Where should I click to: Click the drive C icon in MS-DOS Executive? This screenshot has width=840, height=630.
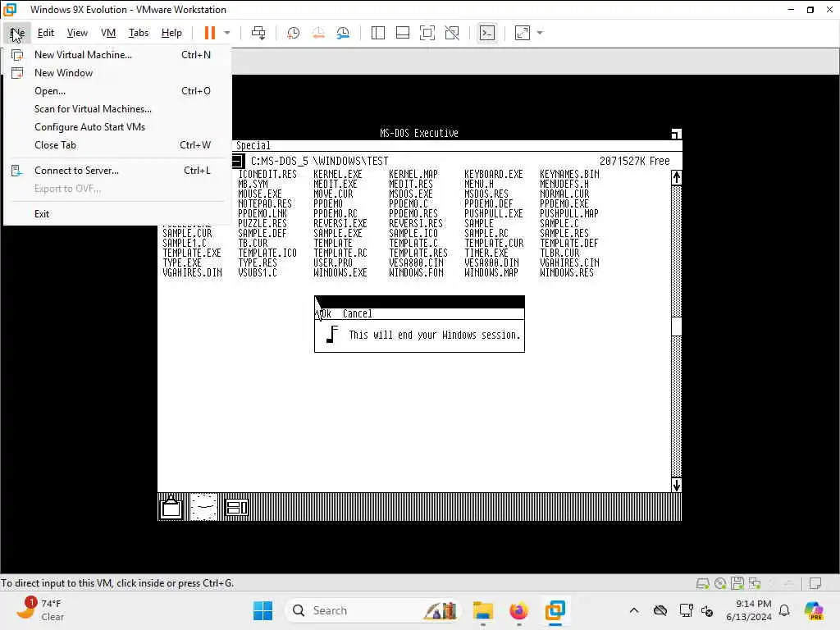point(239,161)
